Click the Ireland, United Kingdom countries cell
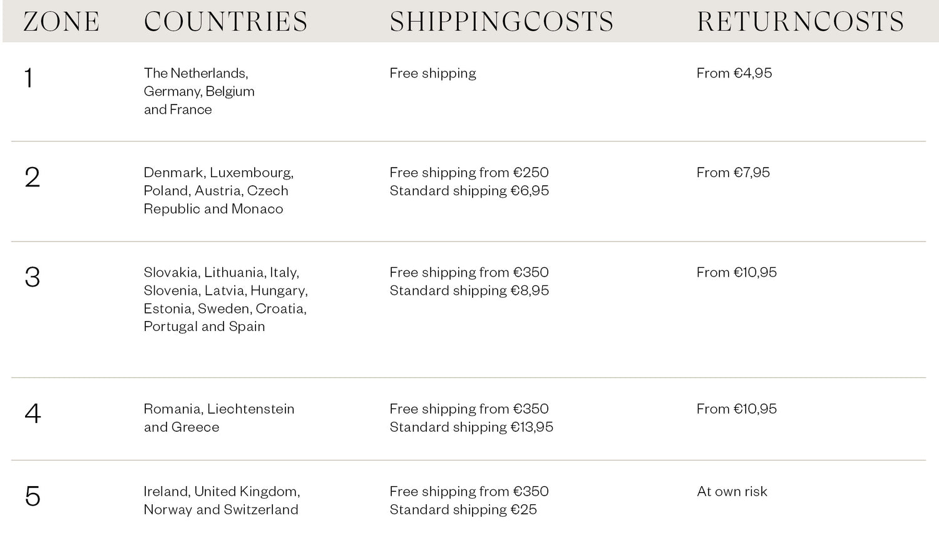 point(222,501)
